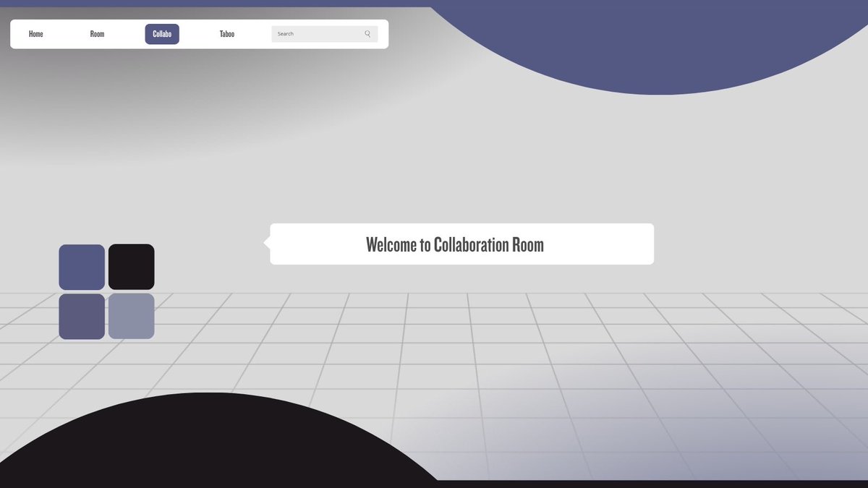
Task: Go to the Room page
Action: coord(97,34)
